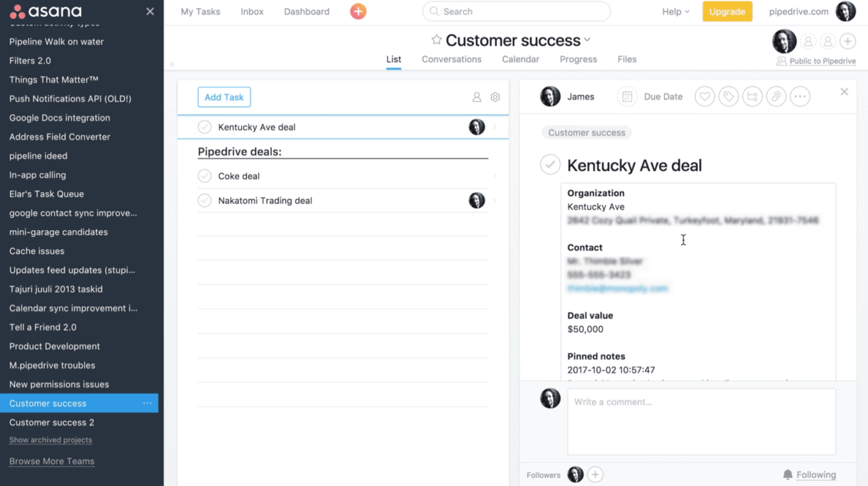
Task: Click first empty member slot icon
Action: tap(808, 41)
